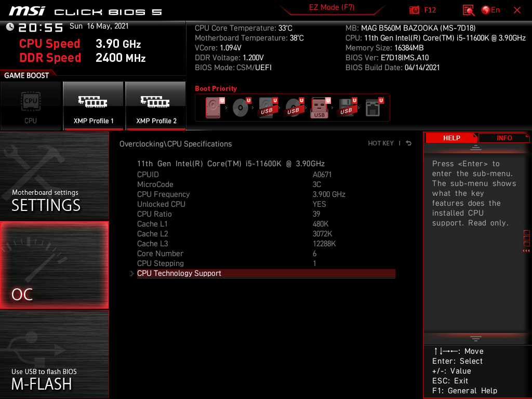
Task: Click the BIOS Ver E7D18IMS.A10 text
Action: pos(387,58)
